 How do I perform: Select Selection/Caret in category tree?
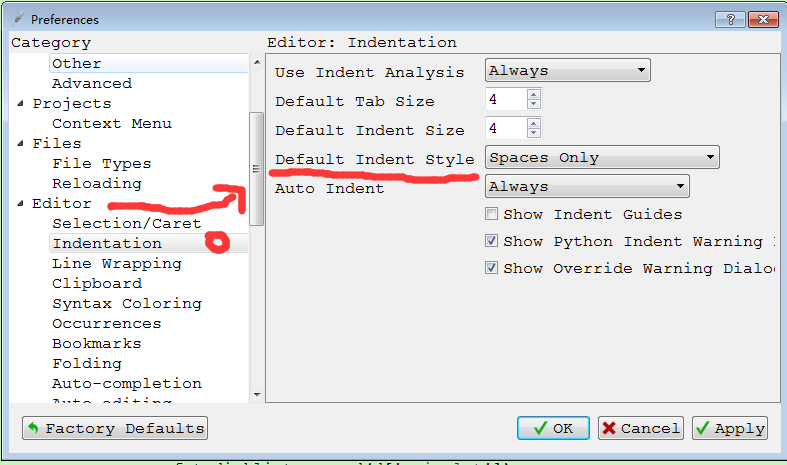[x=126, y=223]
